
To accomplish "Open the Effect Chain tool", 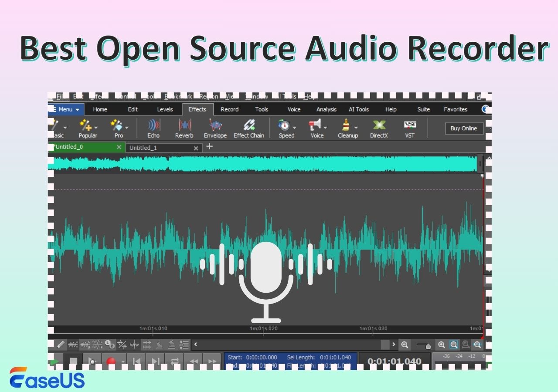I will pyautogui.click(x=249, y=128).
